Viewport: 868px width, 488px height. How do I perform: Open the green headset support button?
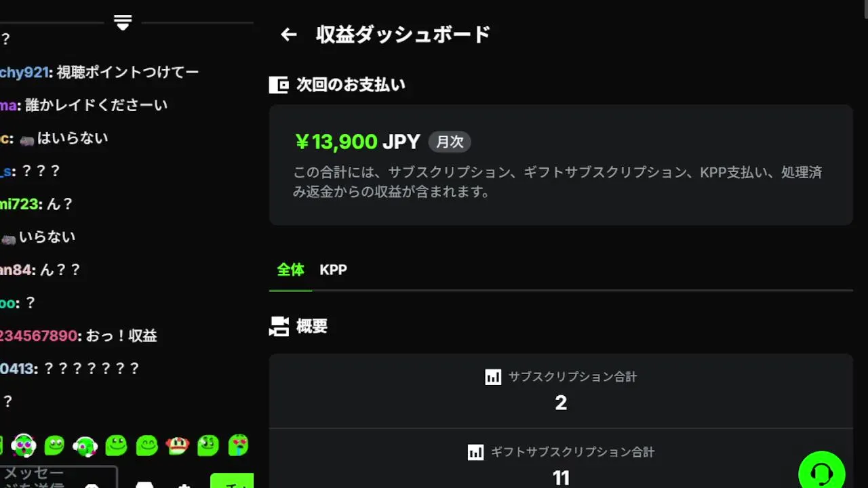click(821, 472)
